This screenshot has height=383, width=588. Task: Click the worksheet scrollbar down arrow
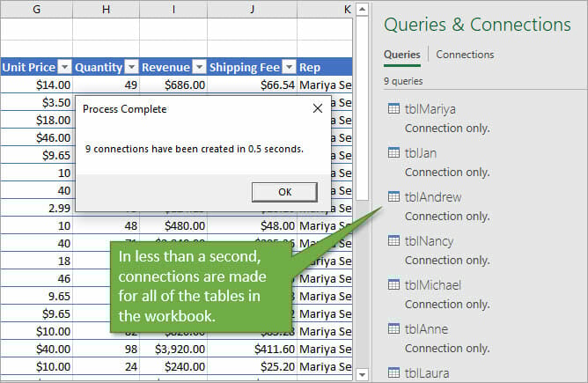pos(361,374)
